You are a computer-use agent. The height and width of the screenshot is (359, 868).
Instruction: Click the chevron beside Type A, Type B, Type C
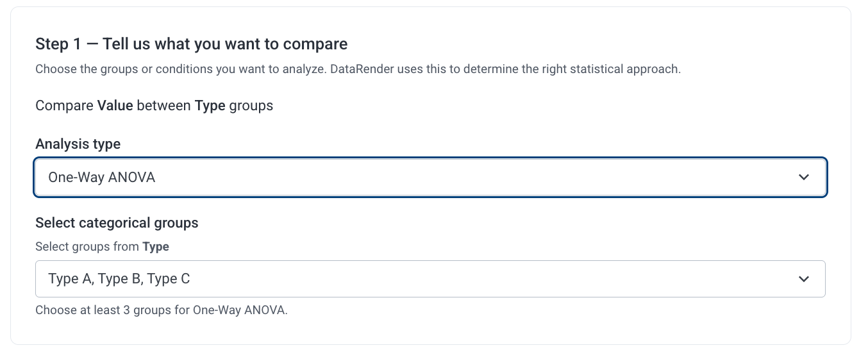click(804, 279)
